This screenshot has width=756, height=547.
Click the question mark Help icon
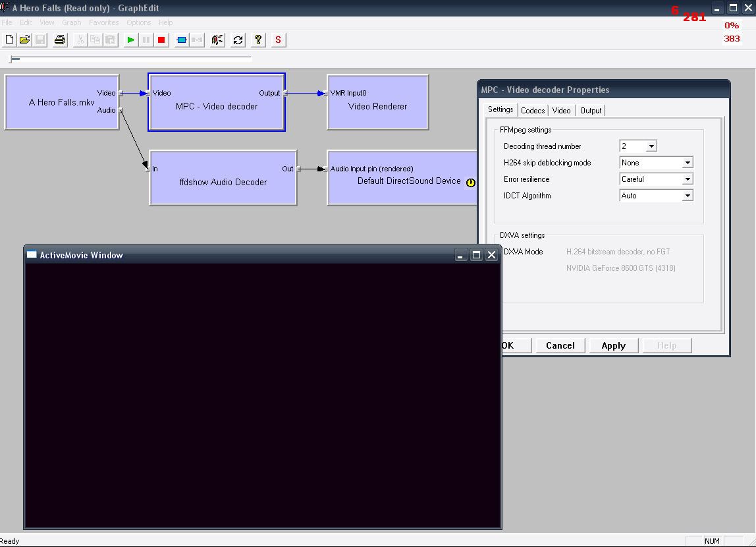pos(258,40)
